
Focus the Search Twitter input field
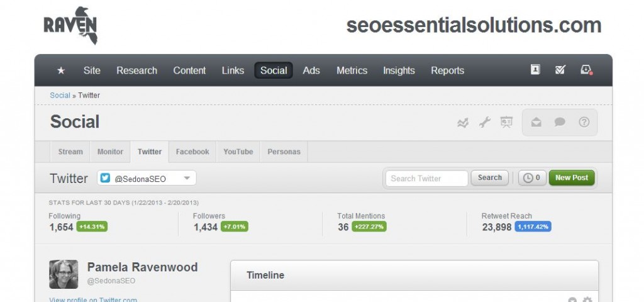(427, 178)
